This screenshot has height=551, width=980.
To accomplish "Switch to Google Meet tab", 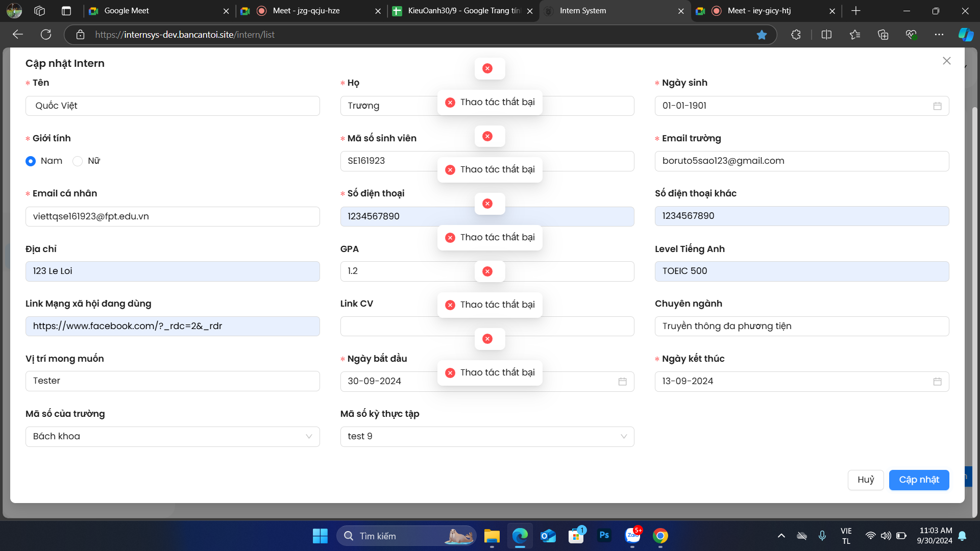I will click(127, 11).
